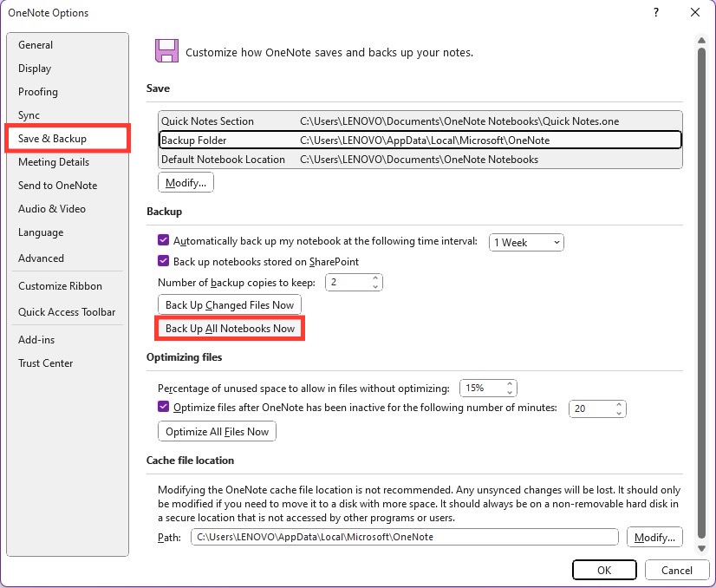This screenshot has width=716, height=588.
Task: Go to the Sync settings
Action: coord(68,115)
